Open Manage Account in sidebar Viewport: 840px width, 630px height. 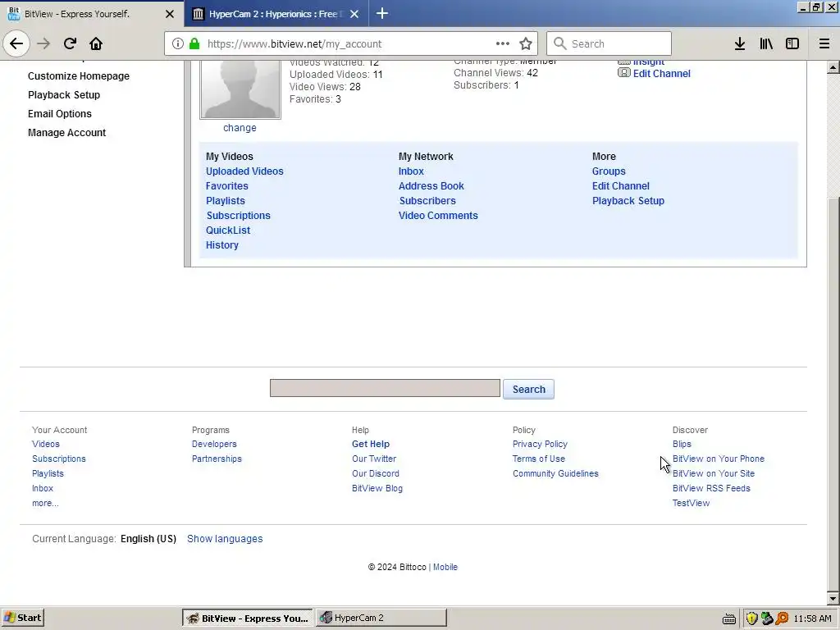(67, 132)
